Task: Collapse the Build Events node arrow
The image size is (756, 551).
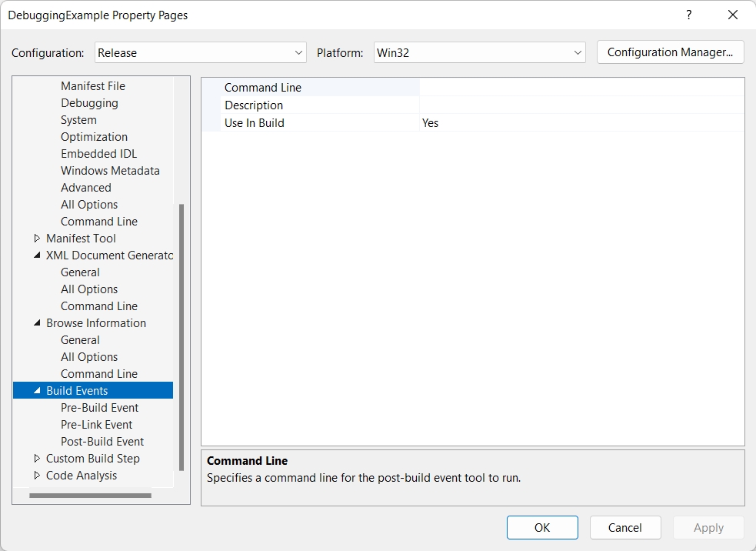Action: (37, 391)
